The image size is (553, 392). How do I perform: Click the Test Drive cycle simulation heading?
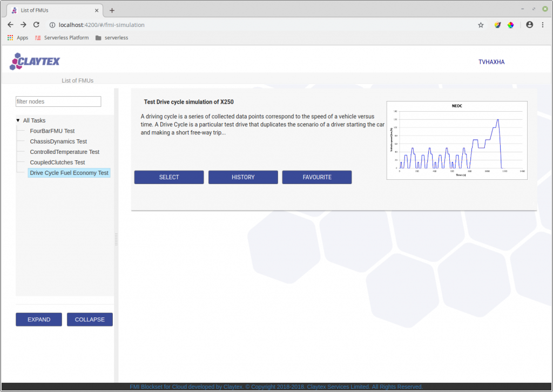click(x=188, y=102)
